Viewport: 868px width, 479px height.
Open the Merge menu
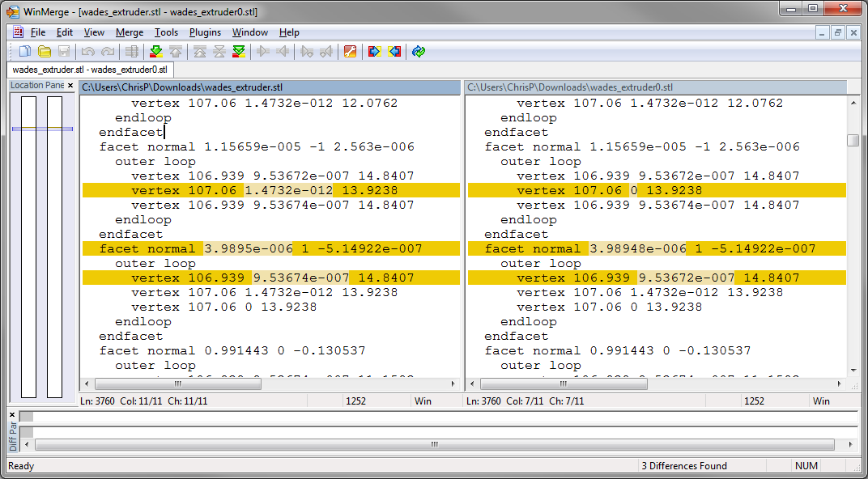point(130,32)
